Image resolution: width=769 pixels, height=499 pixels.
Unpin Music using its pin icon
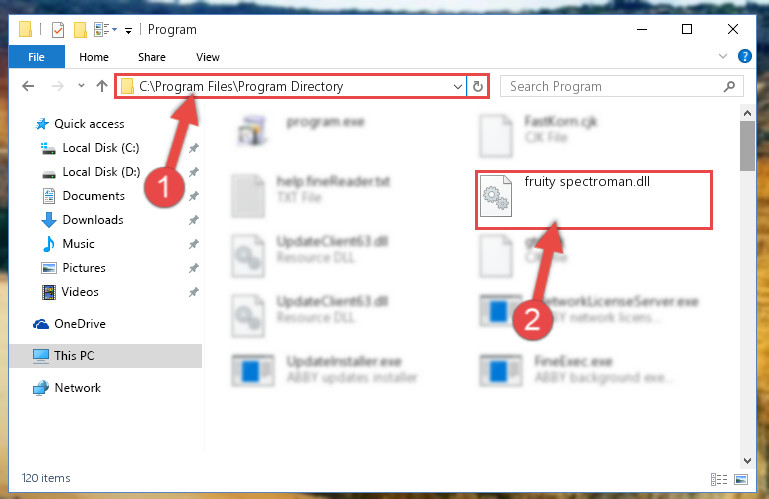pyautogui.click(x=194, y=244)
